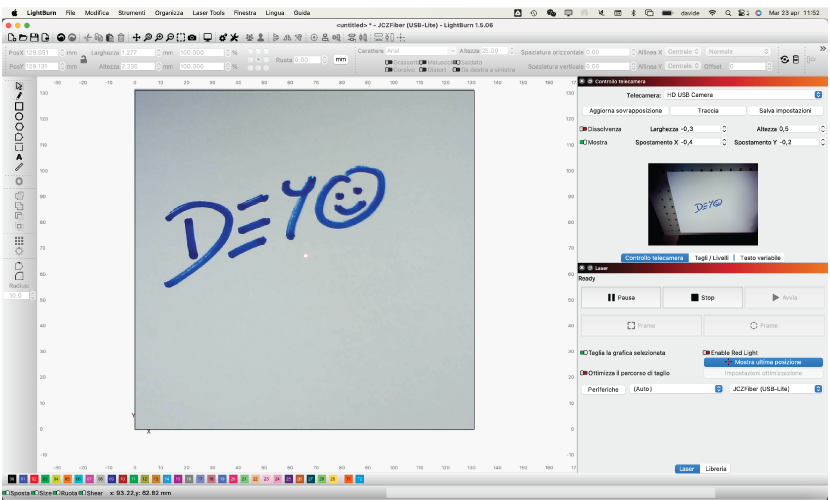Toggle the Dissolvenza switch

point(583,129)
